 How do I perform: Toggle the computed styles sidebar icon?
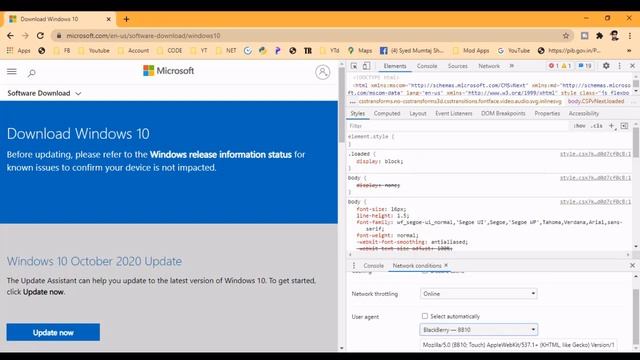pyautogui.click(x=624, y=126)
